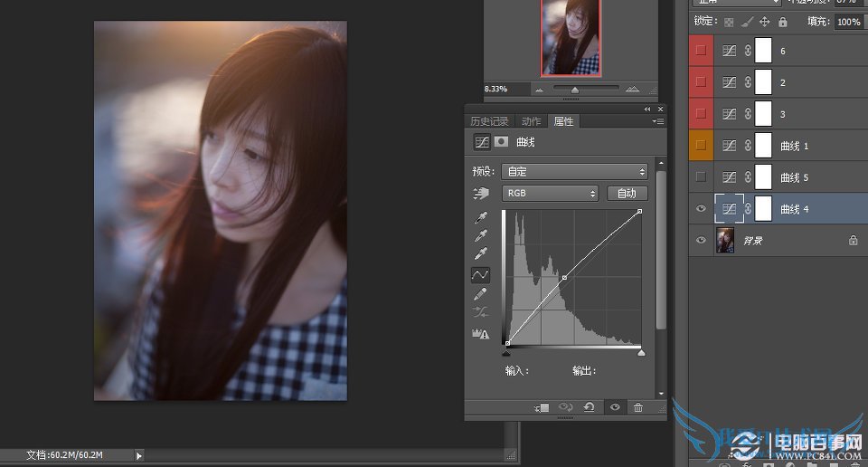The image size is (868, 467).
Task: Select the 曲线 1 layer mask thumbnail
Action: click(763, 146)
